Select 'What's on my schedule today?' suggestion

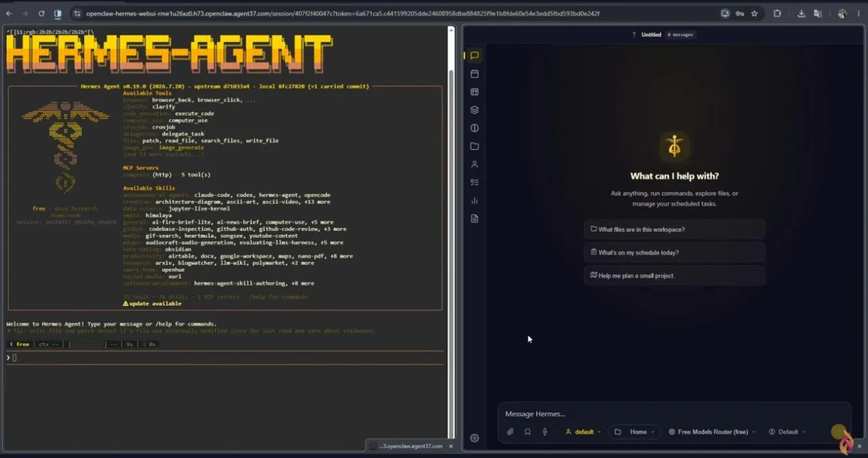(674, 253)
